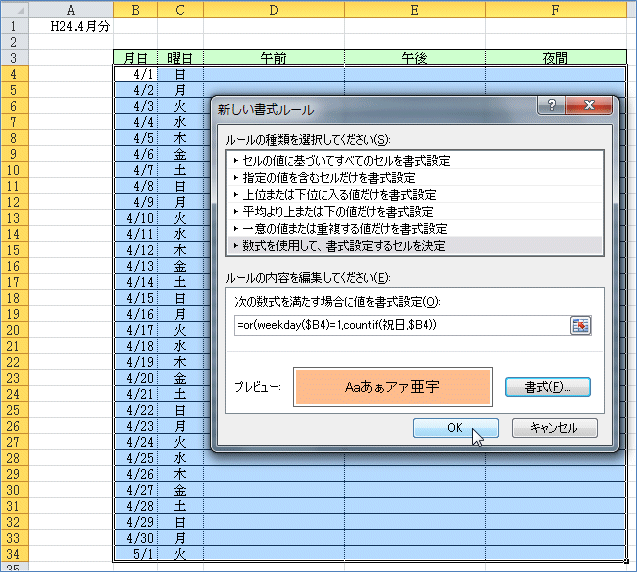The height and width of the screenshot is (572, 637).
Task: Click the 夜間 header cell
Action: (x=555, y=58)
